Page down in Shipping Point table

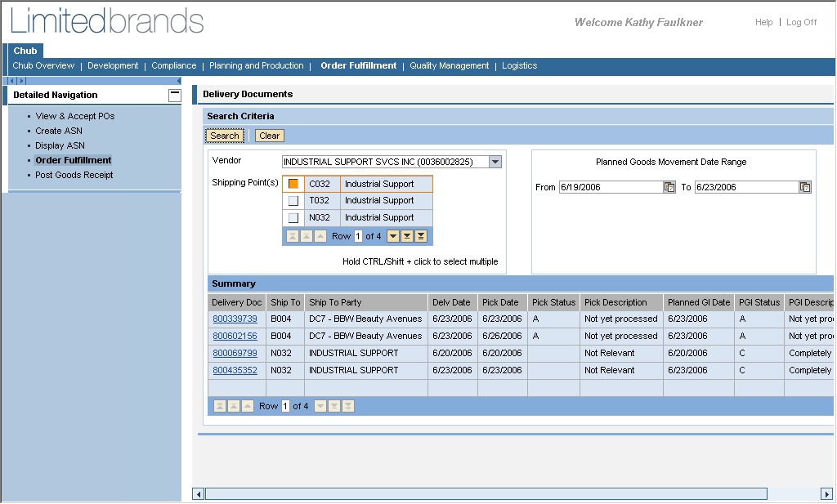[x=407, y=236]
